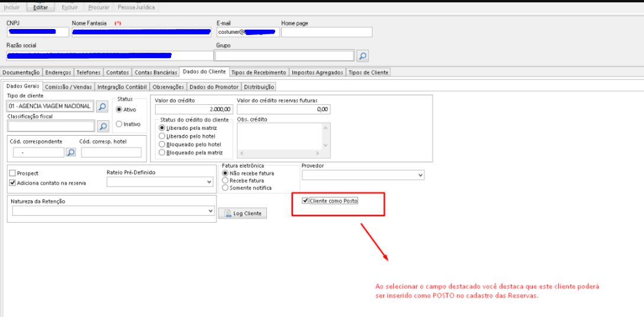Click the Pessoa Jurídica button

[x=136, y=7]
